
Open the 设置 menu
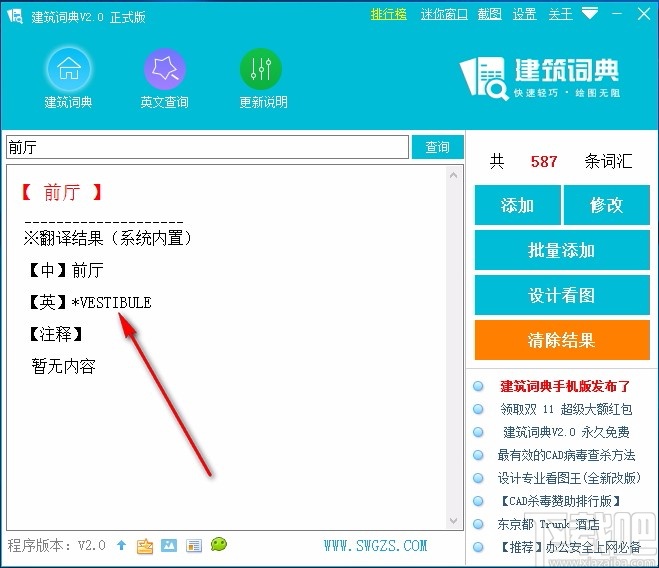click(525, 14)
